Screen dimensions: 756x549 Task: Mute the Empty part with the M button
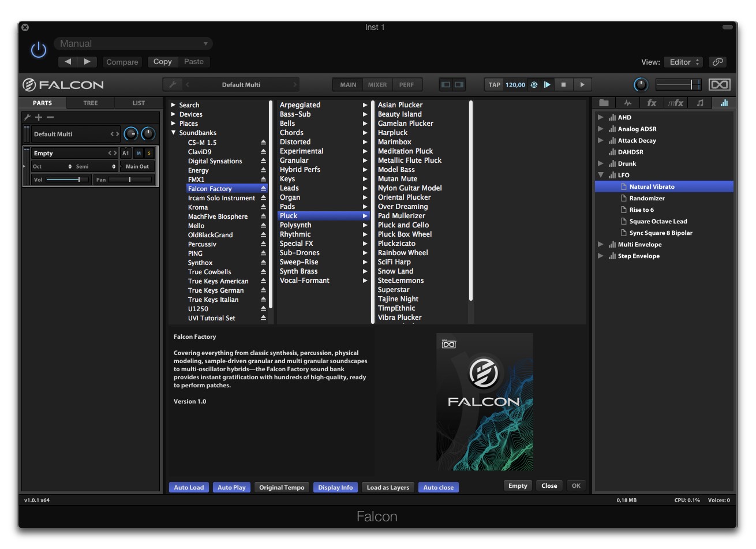pos(137,153)
